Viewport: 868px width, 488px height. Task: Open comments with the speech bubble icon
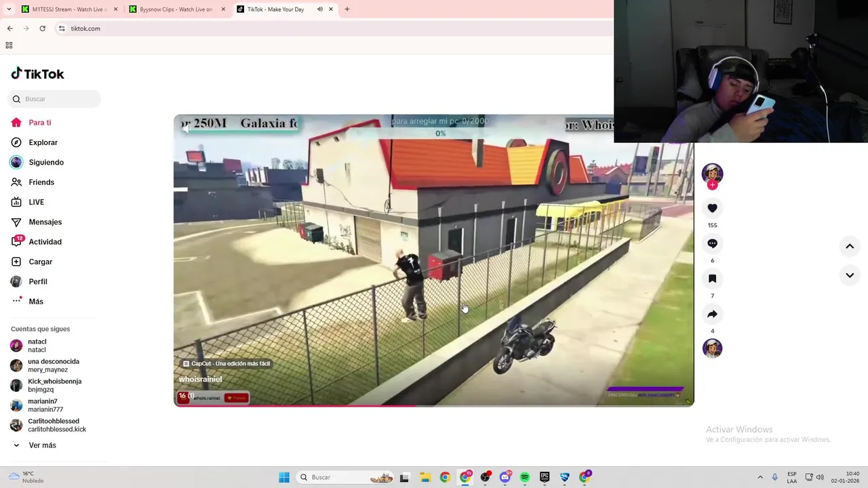coord(712,243)
